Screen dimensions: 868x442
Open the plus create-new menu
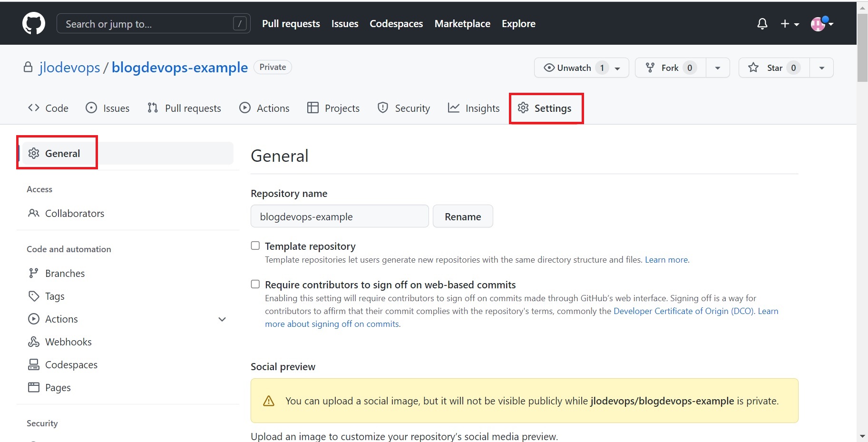pyautogui.click(x=790, y=24)
